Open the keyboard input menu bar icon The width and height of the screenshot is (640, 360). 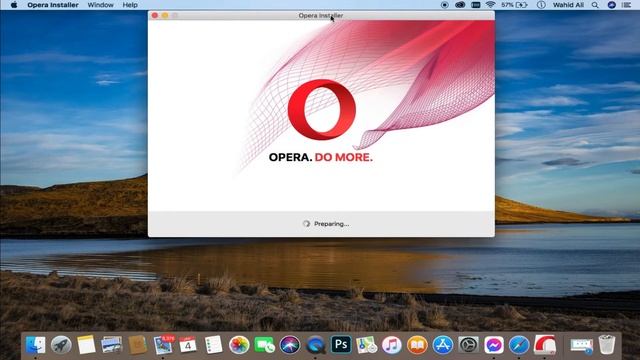(x=476, y=5)
